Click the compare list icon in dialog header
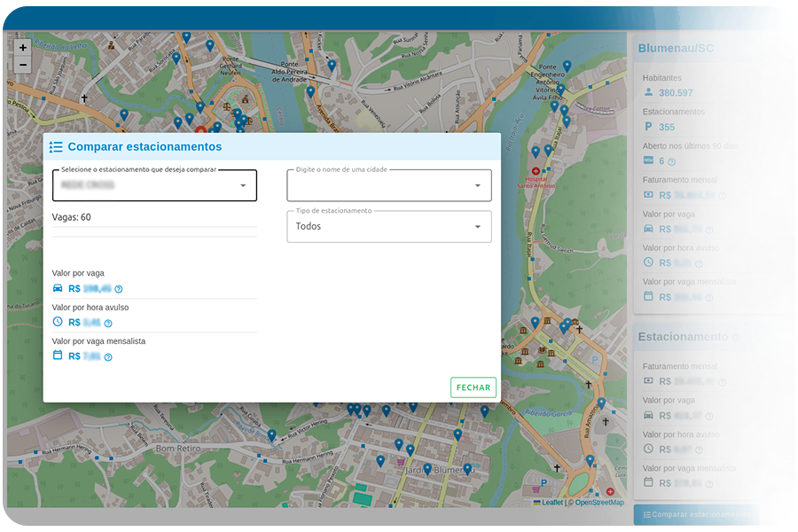Image resolution: width=798 pixels, height=532 pixels. point(57,146)
